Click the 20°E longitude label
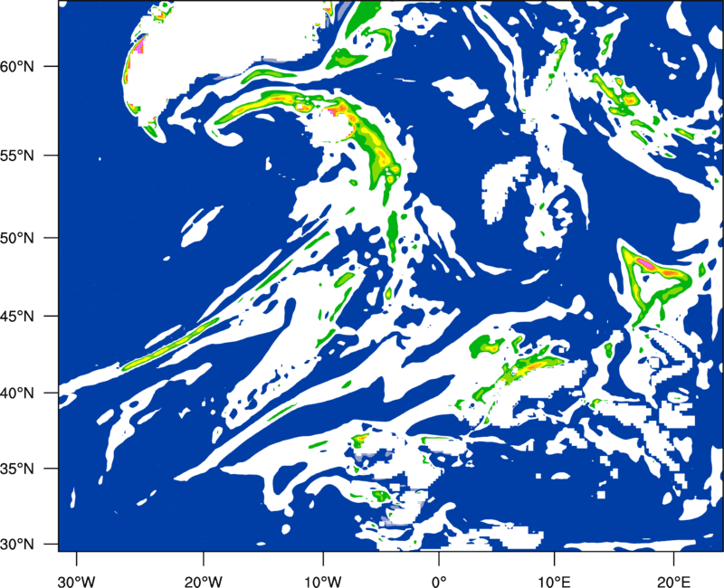This screenshot has width=724, height=588. click(x=673, y=581)
